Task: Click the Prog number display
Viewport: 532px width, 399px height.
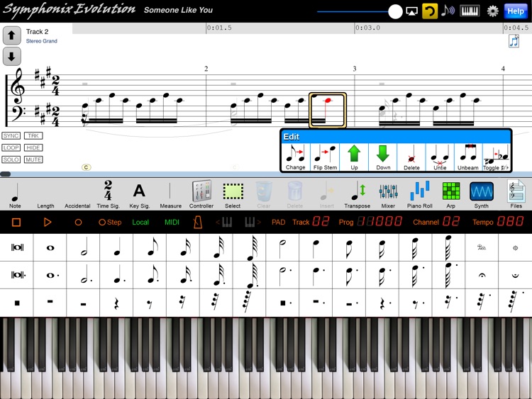Action: click(370, 222)
